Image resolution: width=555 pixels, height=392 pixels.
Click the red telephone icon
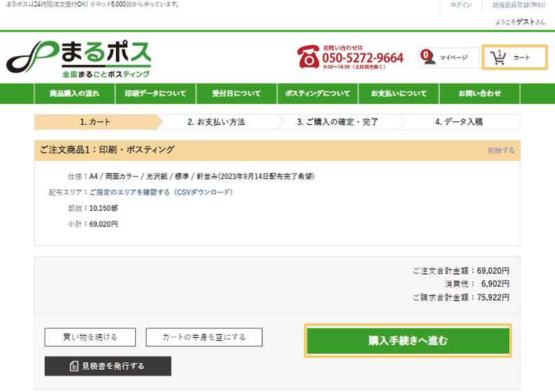point(308,58)
